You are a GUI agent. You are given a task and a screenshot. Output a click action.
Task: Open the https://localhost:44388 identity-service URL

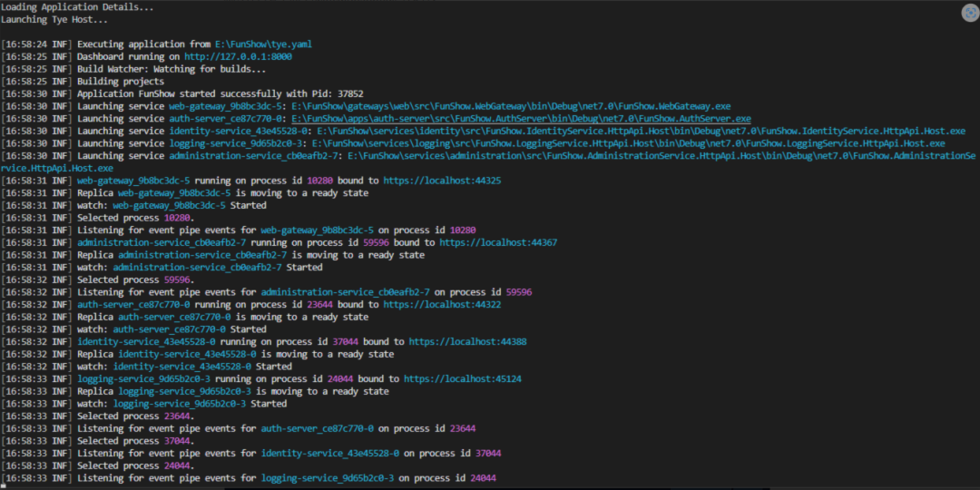pos(467,342)
